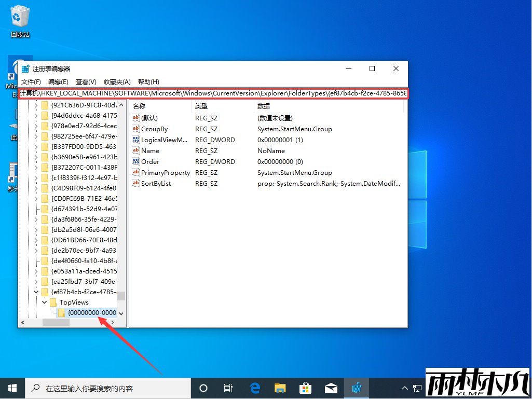Collapse the {ef87b4cb-f2ce-4785 registry key
This screenshot has width=532, height=399.
[36, 292]
